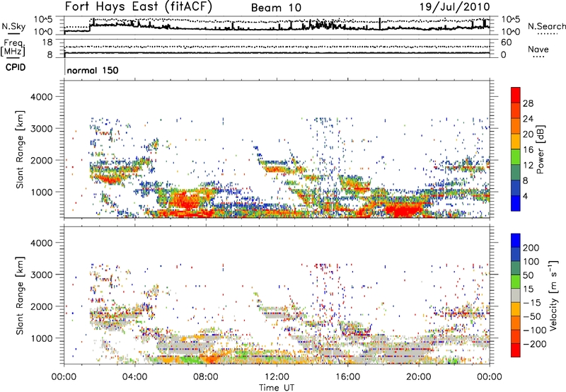This screenshot has height=392, width=566.
Task: Click the '10^5' tick beside N.Search
Action: coord(510,20)
